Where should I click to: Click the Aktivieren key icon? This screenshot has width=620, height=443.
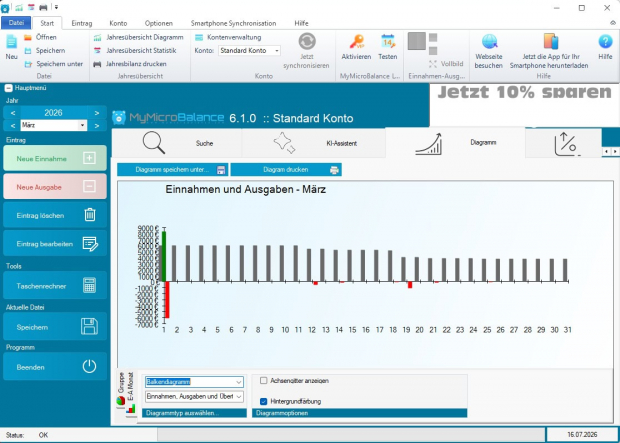pos(357,42)
